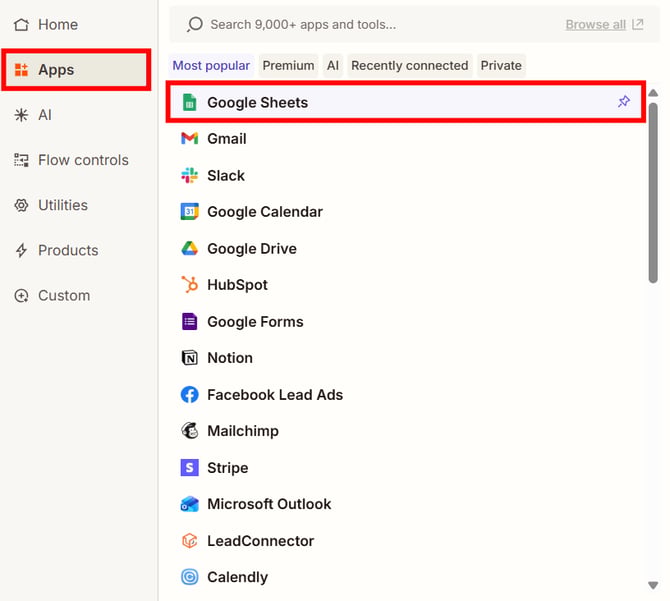The height and width of the screenshot is (601, 670).
Task: Click the Google Calendar icon
Action: 190,212
